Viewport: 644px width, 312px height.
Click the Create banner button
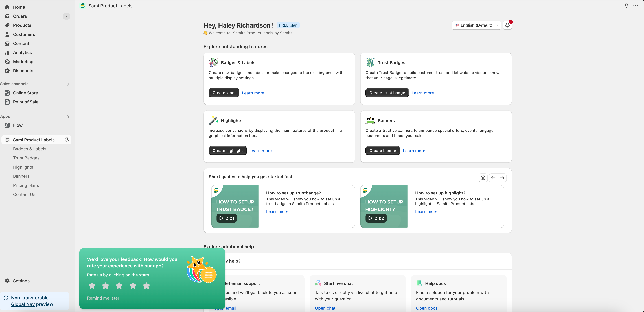pos(383,151)
